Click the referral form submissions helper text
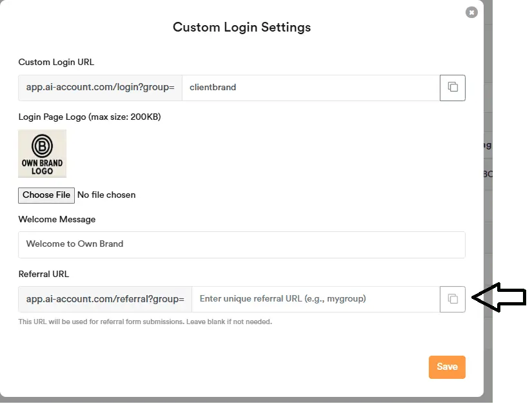This screenshot has width=532, height=404. pos(144,322)
